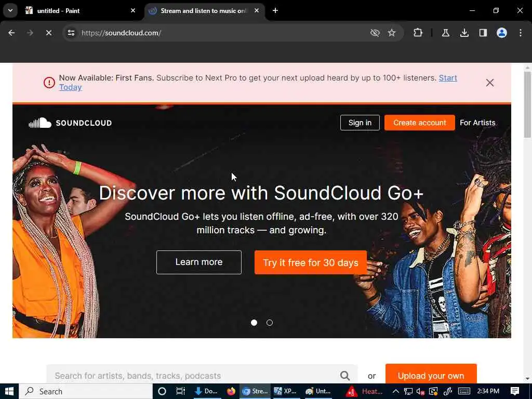Click the page vertical scrollbar thumb
532x399 pixels.
coord(527,105)
